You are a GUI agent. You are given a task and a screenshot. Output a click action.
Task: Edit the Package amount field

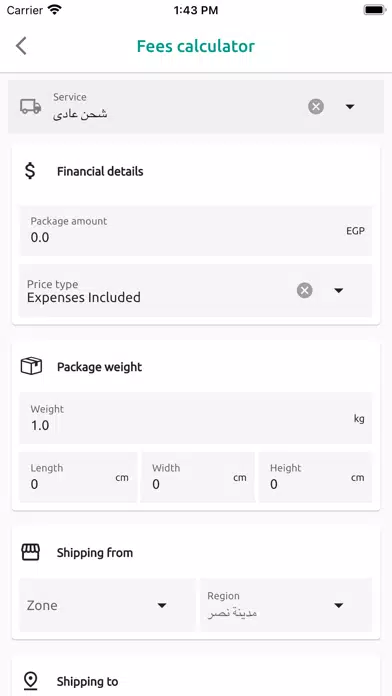[x=196, y=230]
